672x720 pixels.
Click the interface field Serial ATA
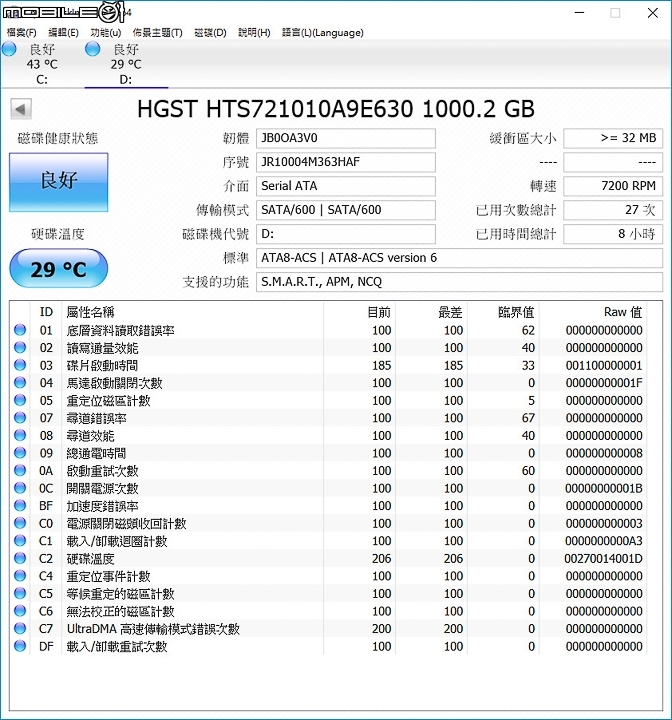tap(346, 186)
